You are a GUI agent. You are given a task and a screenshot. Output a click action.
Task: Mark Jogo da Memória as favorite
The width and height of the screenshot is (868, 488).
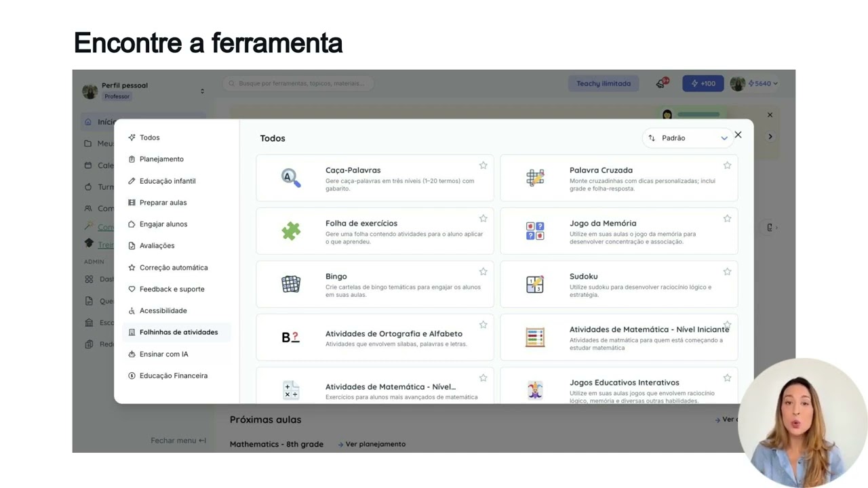coord(727,218)
